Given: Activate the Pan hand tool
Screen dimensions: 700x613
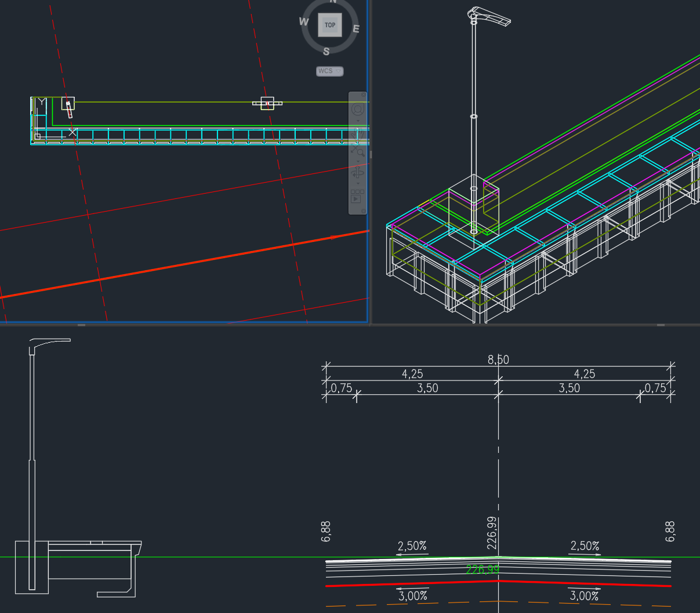Looking at the screenshot, I should pos(357,135).
